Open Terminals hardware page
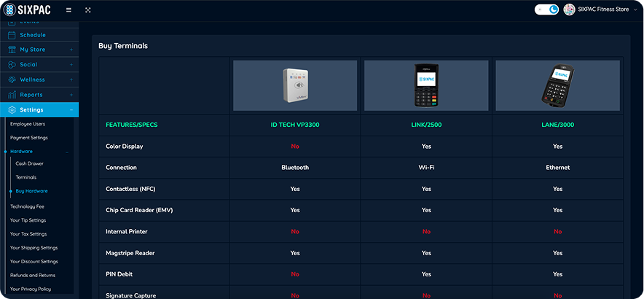Screen dimensions: 644x299 point(26,177)
